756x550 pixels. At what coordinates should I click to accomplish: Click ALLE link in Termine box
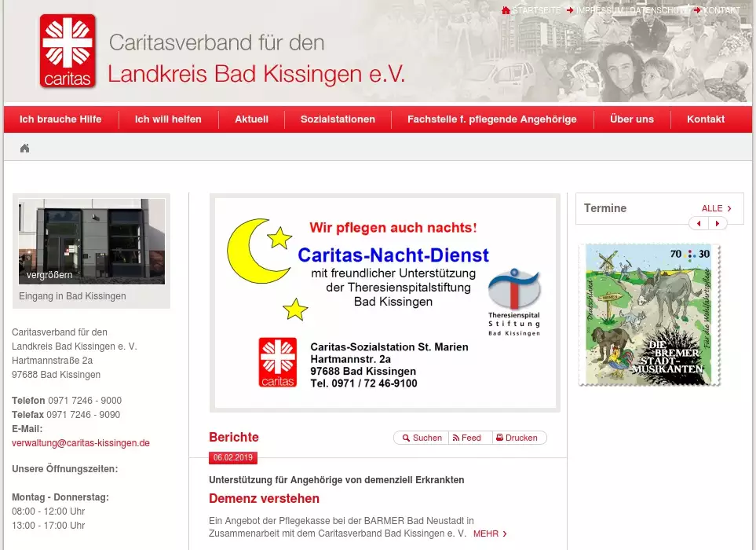(716, 208)
